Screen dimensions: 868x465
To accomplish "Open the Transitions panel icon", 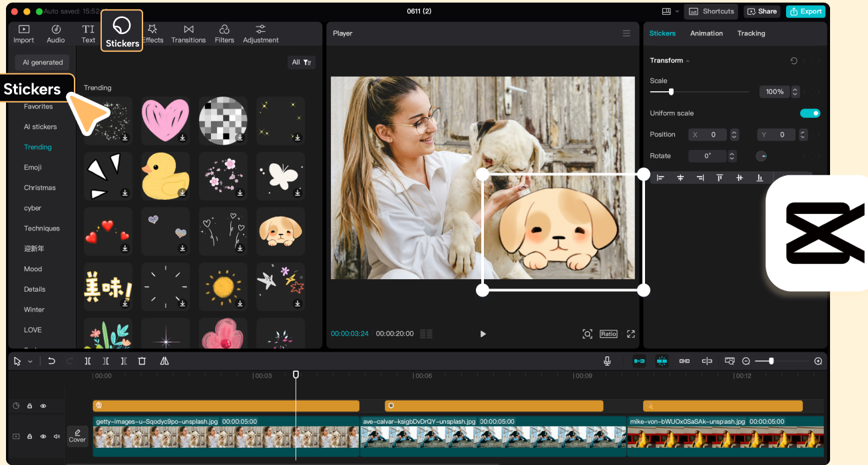I will (188, 33).
